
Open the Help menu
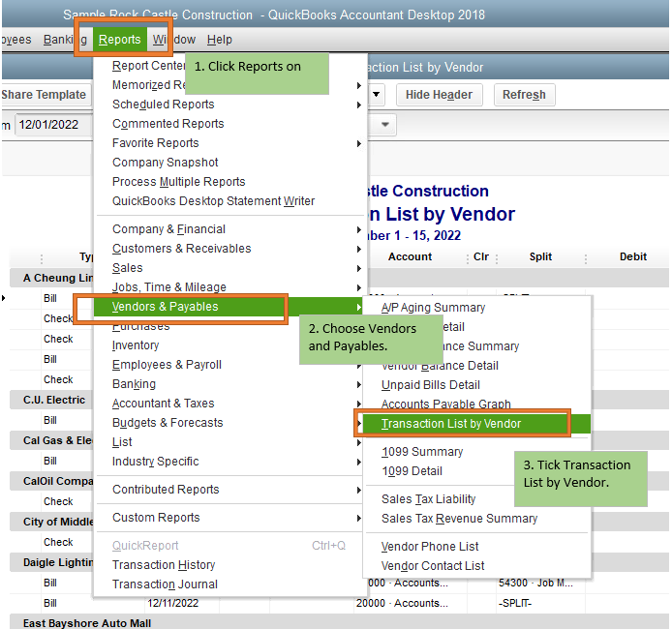220,40
